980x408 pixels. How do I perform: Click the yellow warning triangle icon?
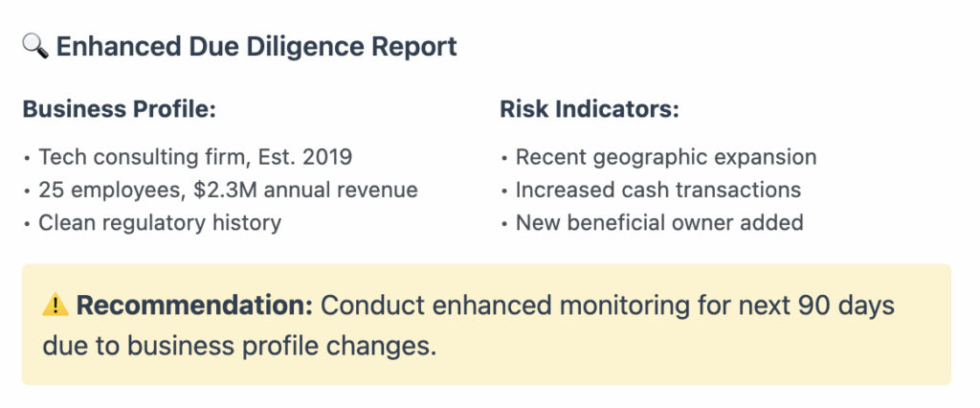tap(56, 306)
